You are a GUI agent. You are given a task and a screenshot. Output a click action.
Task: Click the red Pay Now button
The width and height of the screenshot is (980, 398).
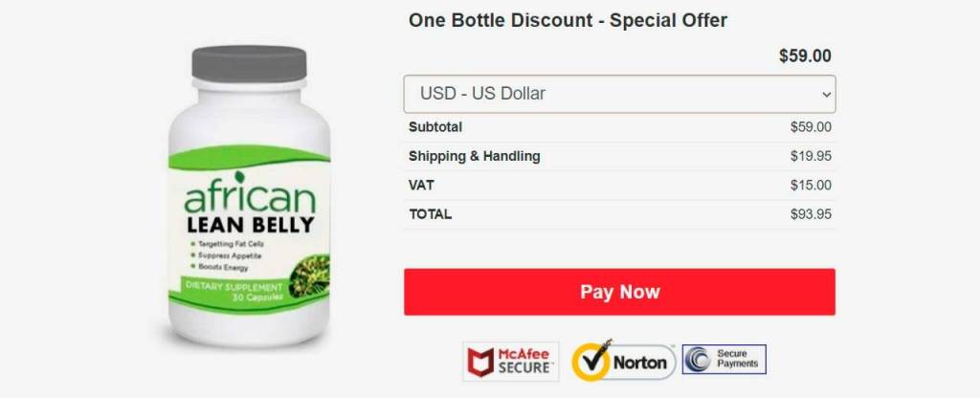[619, 292]
